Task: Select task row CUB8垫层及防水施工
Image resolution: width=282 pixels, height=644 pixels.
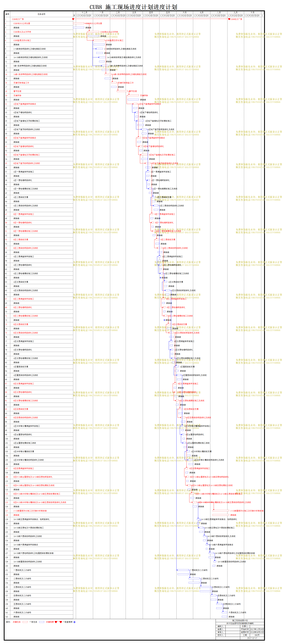Action: coord(39,40)
